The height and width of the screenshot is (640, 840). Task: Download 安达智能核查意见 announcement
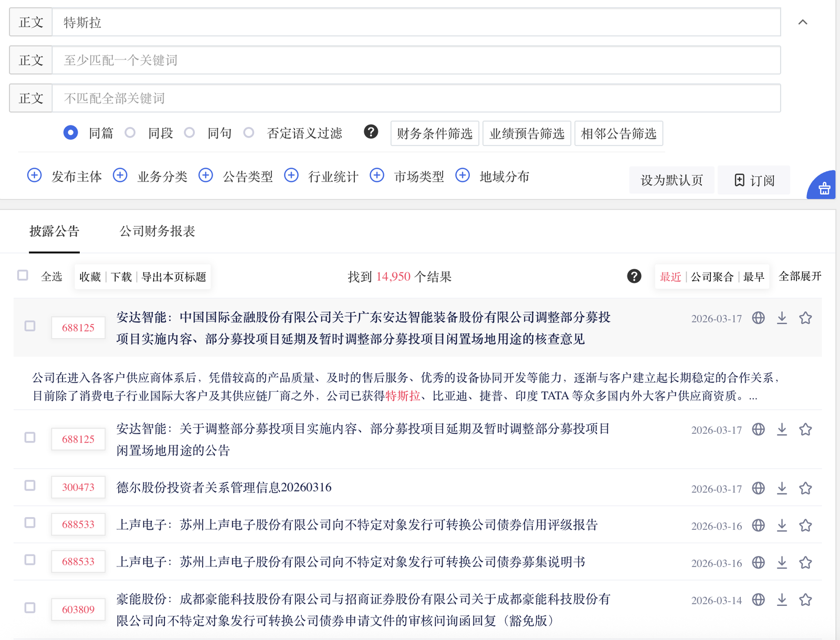point(782,318)
